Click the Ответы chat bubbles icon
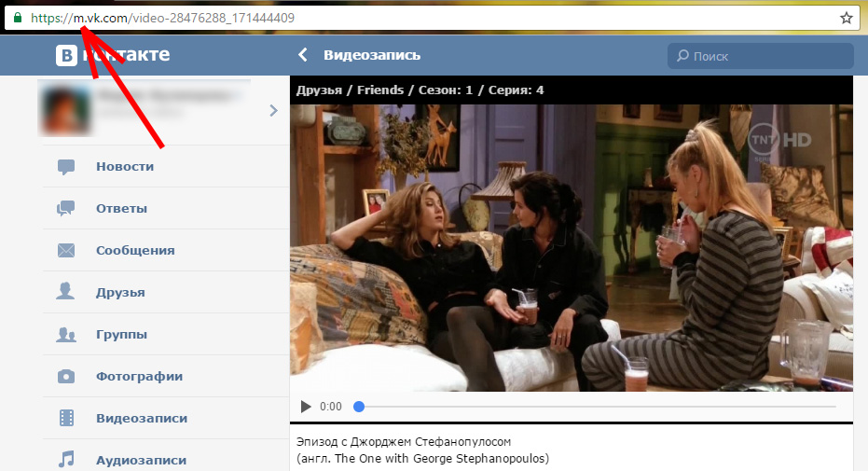 coord(66,209)
